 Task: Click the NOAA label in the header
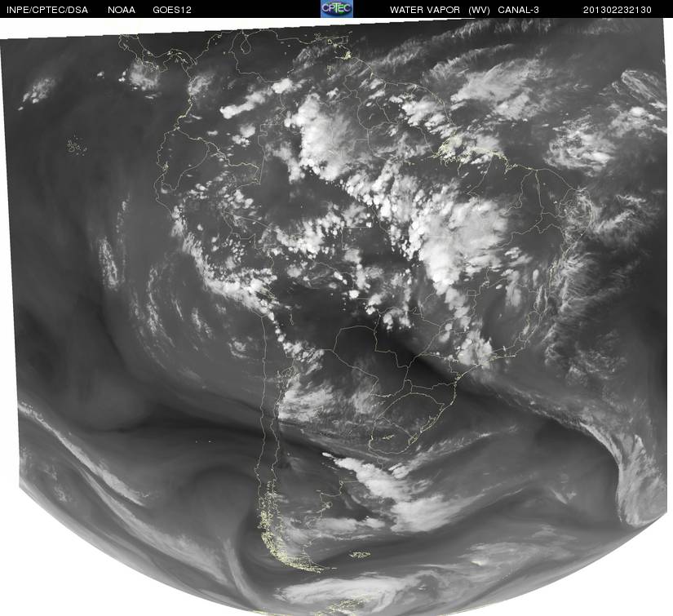pos(122,10)
